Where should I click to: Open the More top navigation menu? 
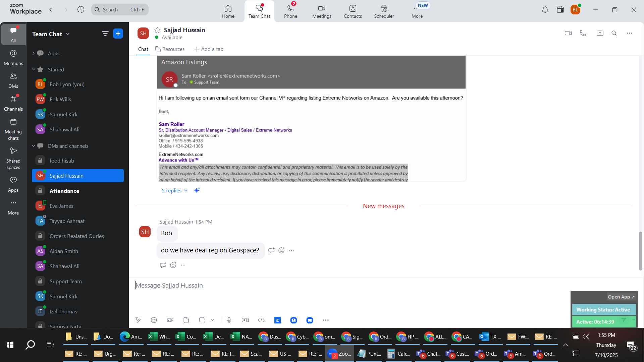click(x=417, y=11)
